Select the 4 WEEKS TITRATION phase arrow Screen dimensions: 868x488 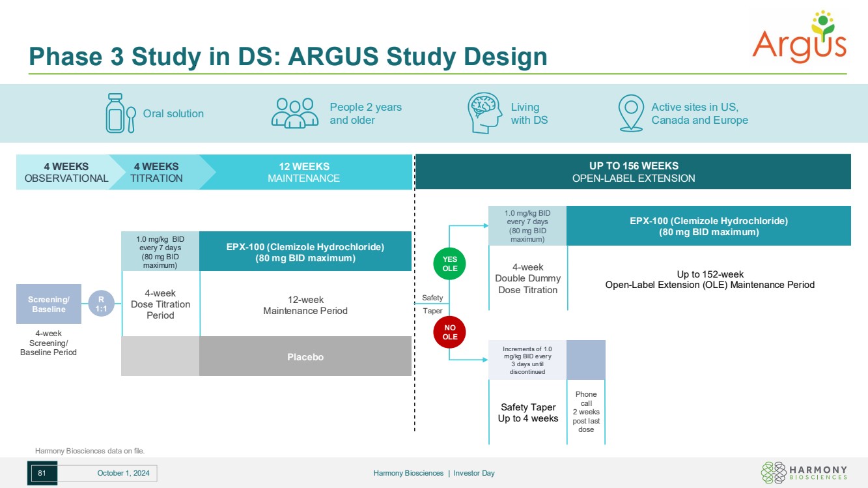157,173
